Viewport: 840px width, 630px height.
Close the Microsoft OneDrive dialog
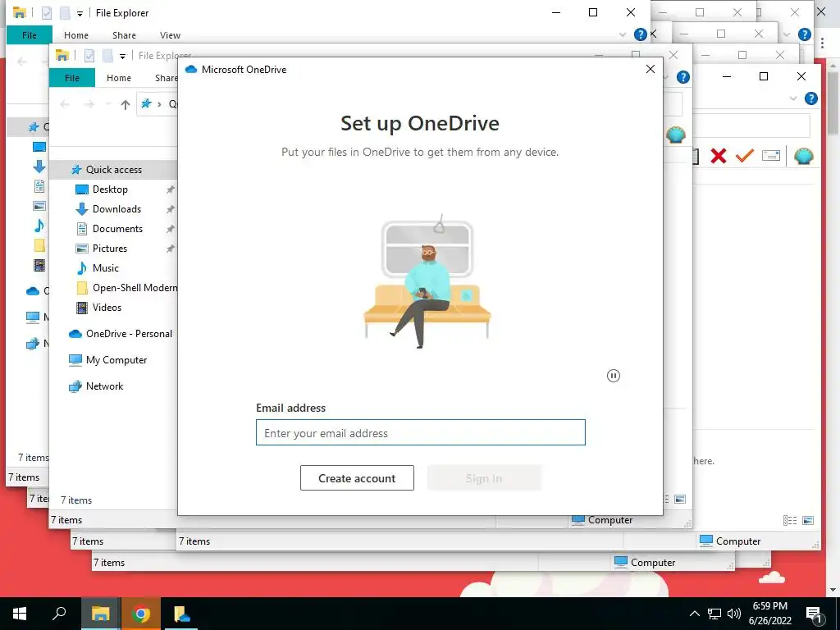coord(651,69)
